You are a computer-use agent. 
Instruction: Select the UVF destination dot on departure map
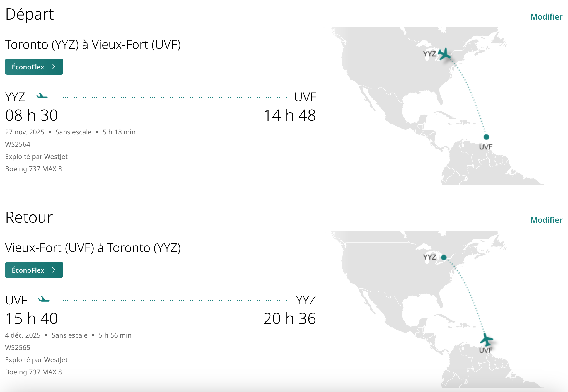pos(486,137)
